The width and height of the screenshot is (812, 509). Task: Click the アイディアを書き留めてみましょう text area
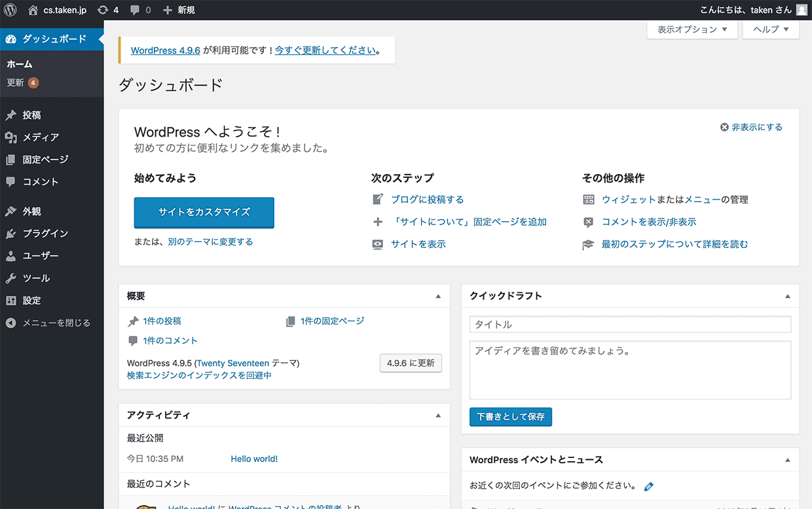point(631,370)
